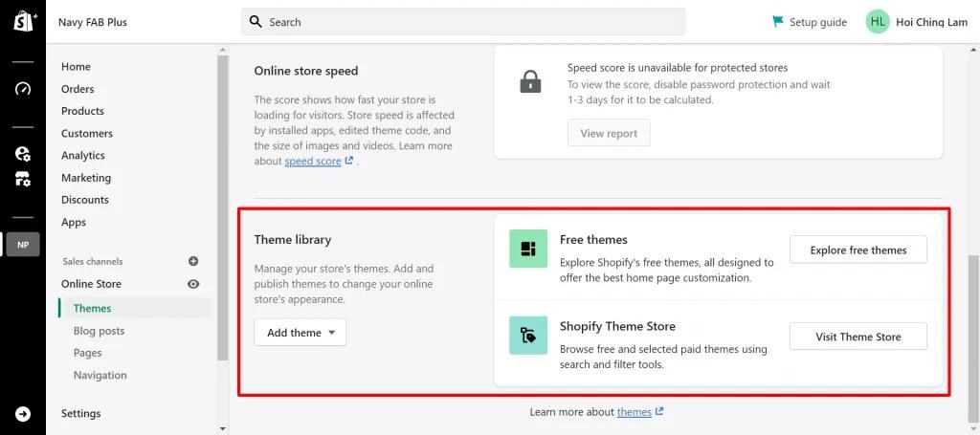This screenshot has height=435, width=980.
Task: Click the Hoi Ching Lam account name
Action: click(x=932, y=22)
